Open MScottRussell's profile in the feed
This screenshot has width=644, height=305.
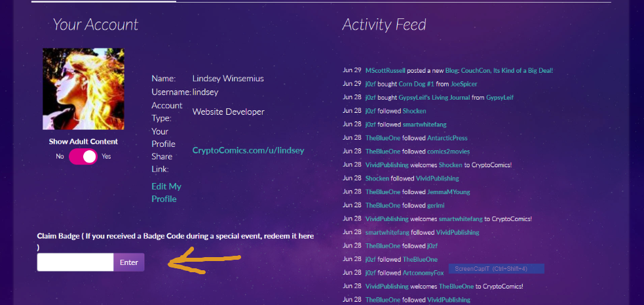[x=385, y=71]
